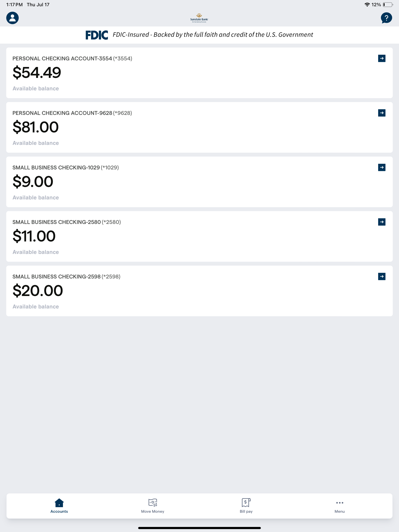Tap the help question mark icon
399x532 pixels.
386,18
